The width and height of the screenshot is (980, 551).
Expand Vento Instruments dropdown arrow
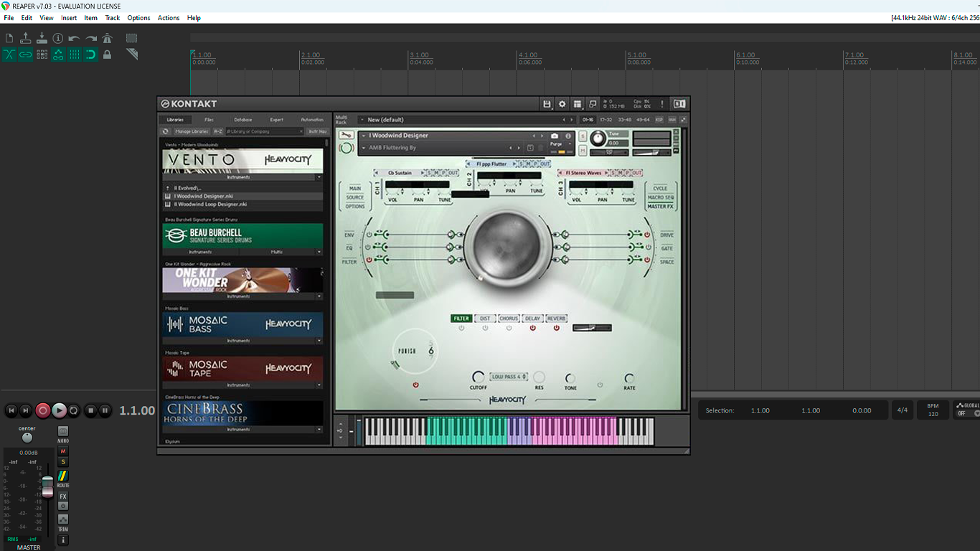(x=319, y=177)
